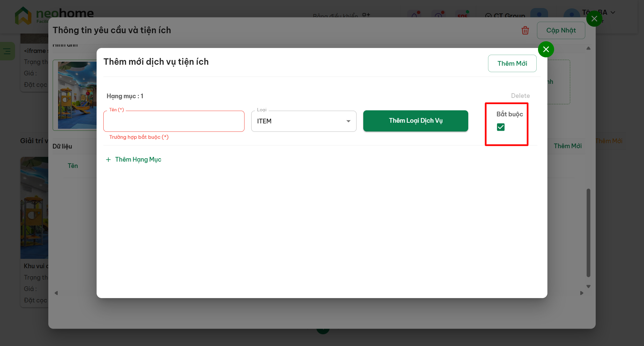Open the 'Loại' ITEM dropdown
Image resolution: width=644 pixels, height=346 pixels.
click(x=304, y=121)
